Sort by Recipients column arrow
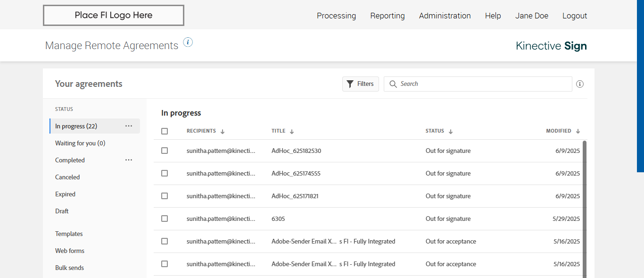The width and height of the screenshot is (644, 278). point(223,132)
